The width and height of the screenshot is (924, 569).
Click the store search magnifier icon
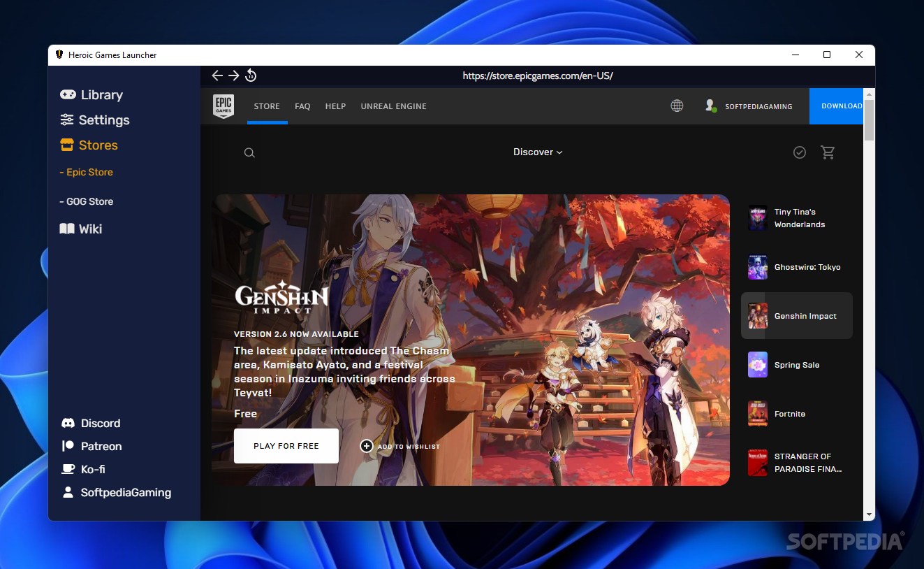tap(249, 152)
